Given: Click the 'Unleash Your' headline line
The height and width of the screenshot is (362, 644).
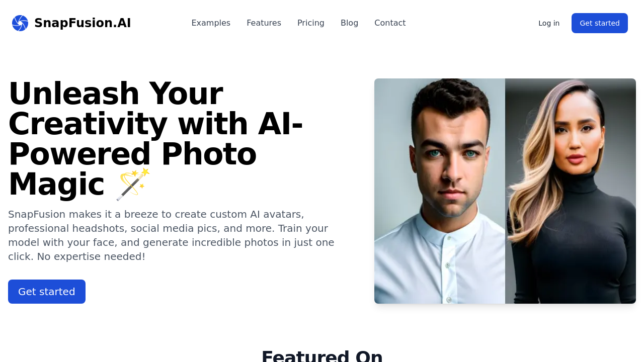Looking at the screenshot, I should [115, 94].
